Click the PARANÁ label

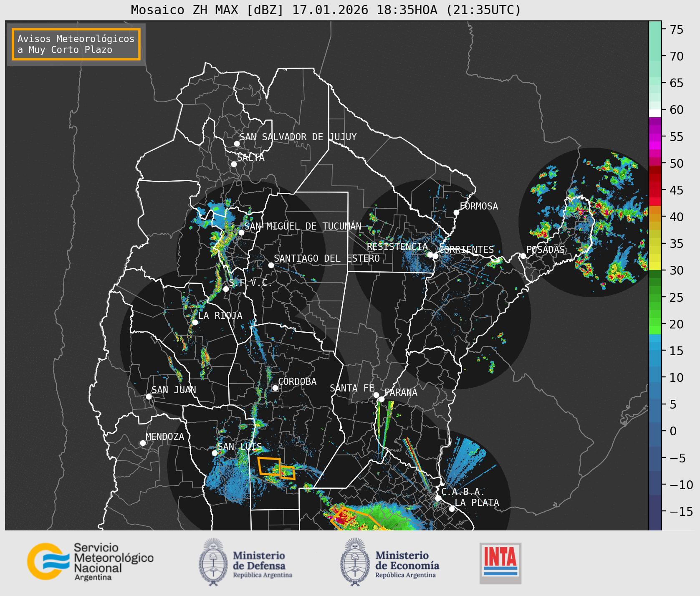(x=401, y=392)
